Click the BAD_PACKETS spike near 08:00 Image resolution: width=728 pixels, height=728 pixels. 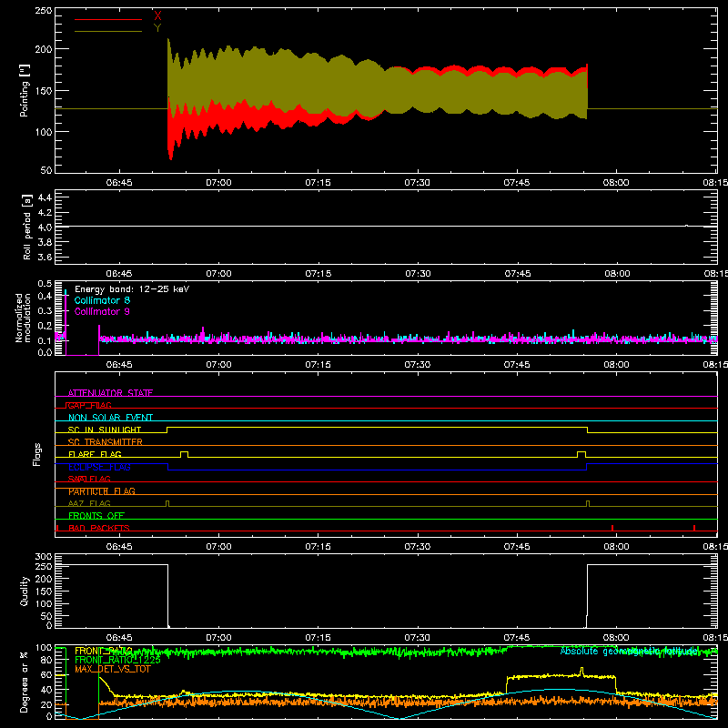pos(612,528)
